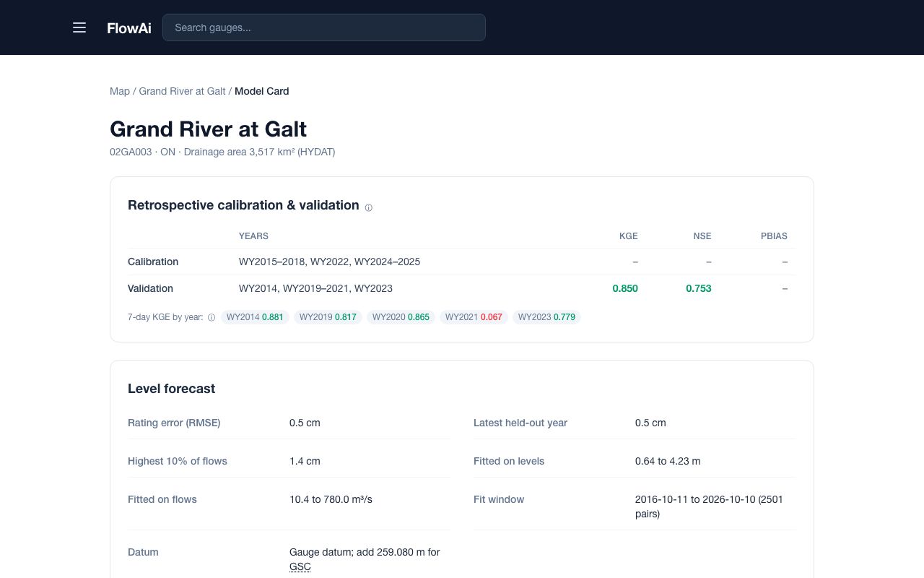The width and height of the screenshot is (924, 578).
Task: Click the 0.64 to 4.23 m value
Action: (x=668, y=461)
